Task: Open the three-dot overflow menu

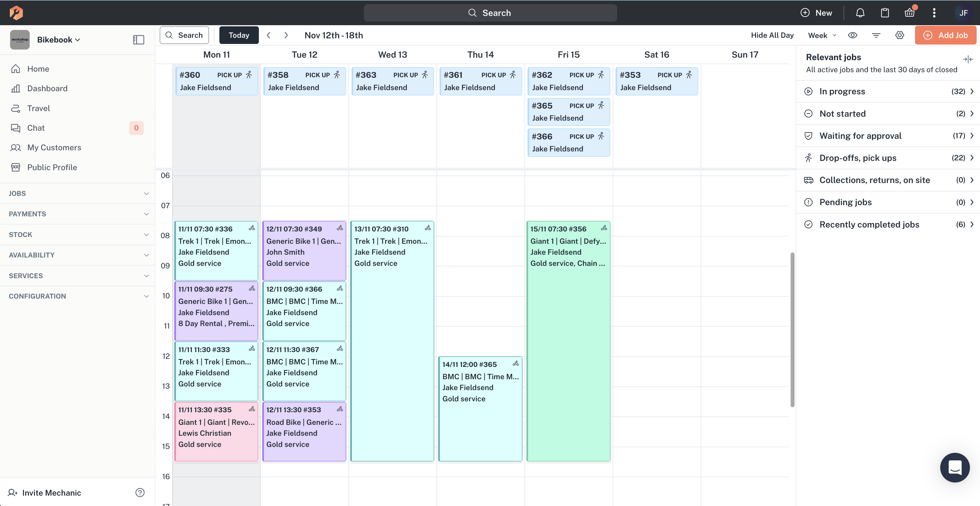Action: [935, 13]
